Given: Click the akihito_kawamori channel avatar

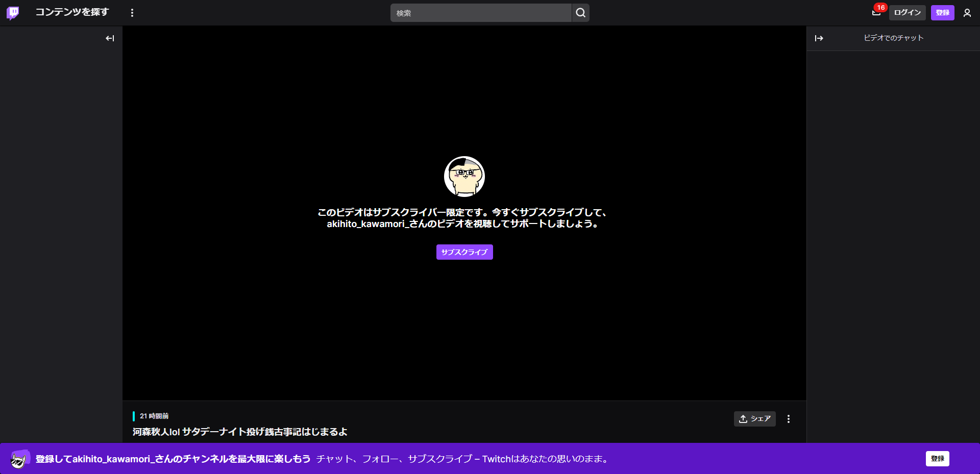Looking at the screenshot, I should (464, 177).
